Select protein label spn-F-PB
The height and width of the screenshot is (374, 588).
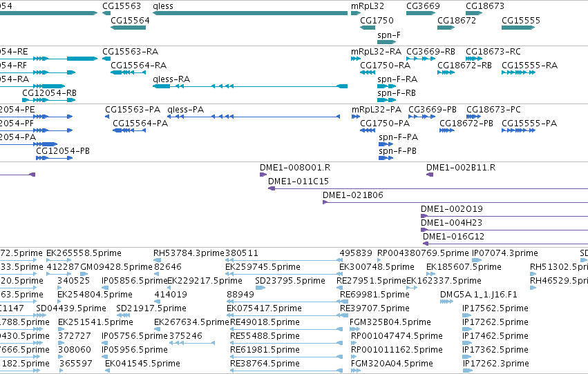[x=397, y=151]
